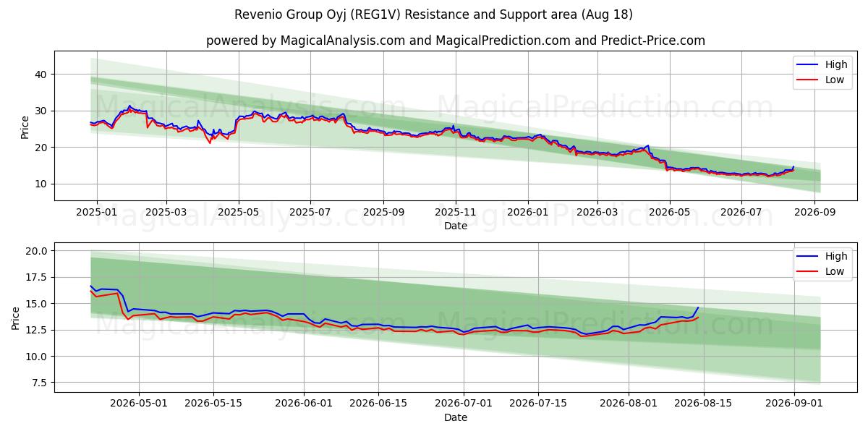Click the bottom chart's 'Price' axis label
The width and height of the screenshot is (868, 434).
pyautogui.click(x=17, y=318)
